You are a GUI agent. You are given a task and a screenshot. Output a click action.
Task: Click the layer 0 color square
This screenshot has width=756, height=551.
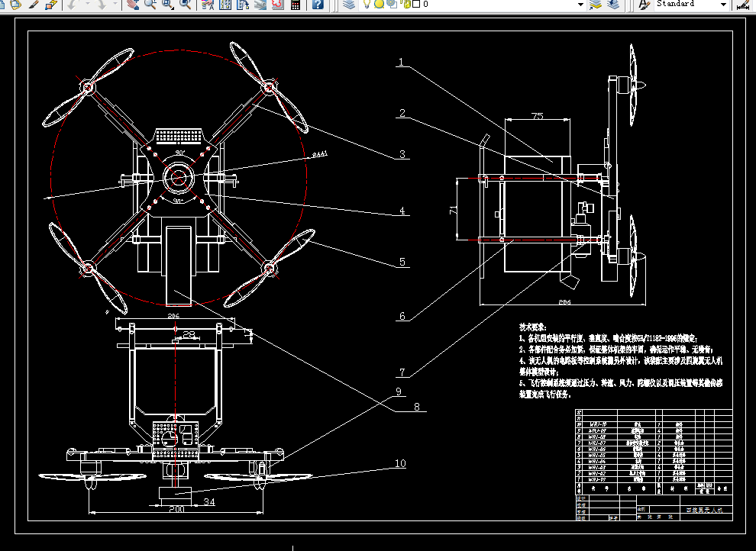tap(416, 4)
